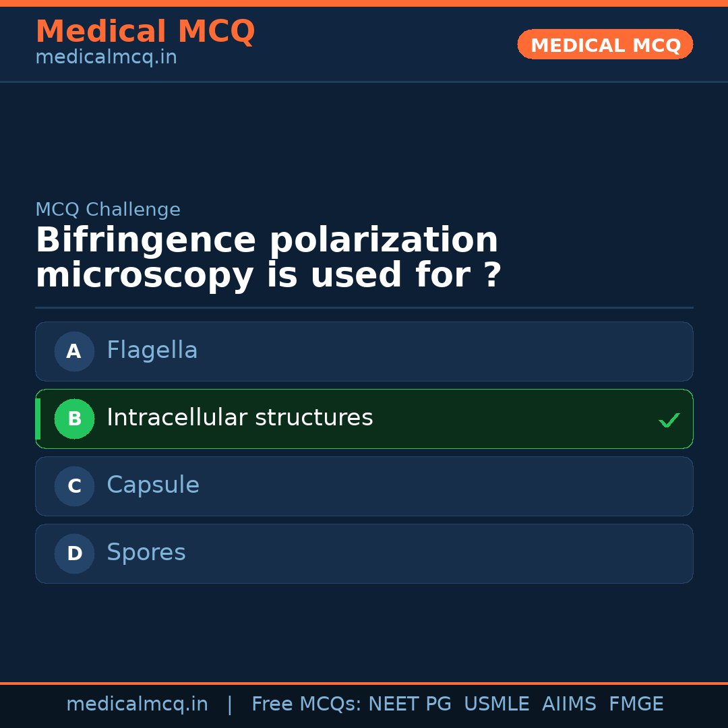Click the green checkmark on the correct answer
This screenshot has height=728, width=728.
[669, 420]
